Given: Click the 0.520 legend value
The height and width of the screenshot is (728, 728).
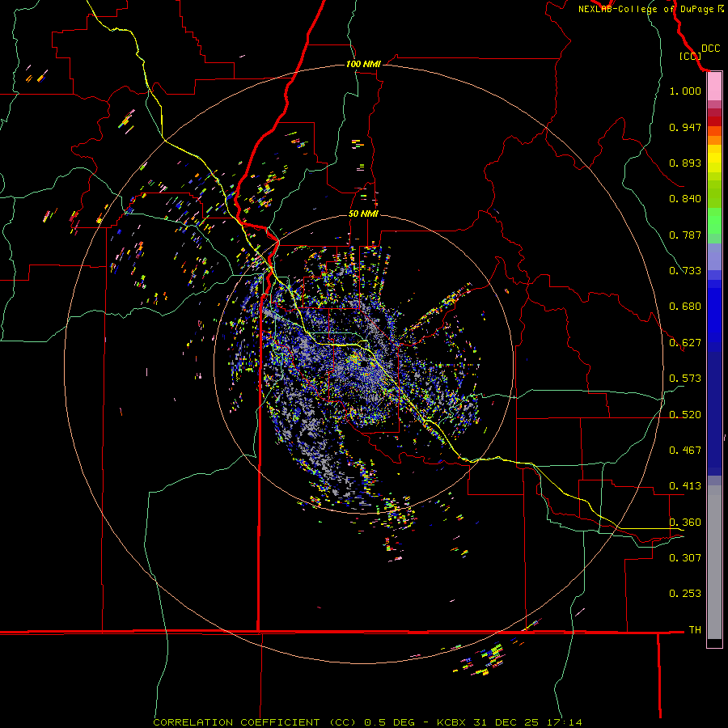Looking at the screenshot, I should pos(685,415).
